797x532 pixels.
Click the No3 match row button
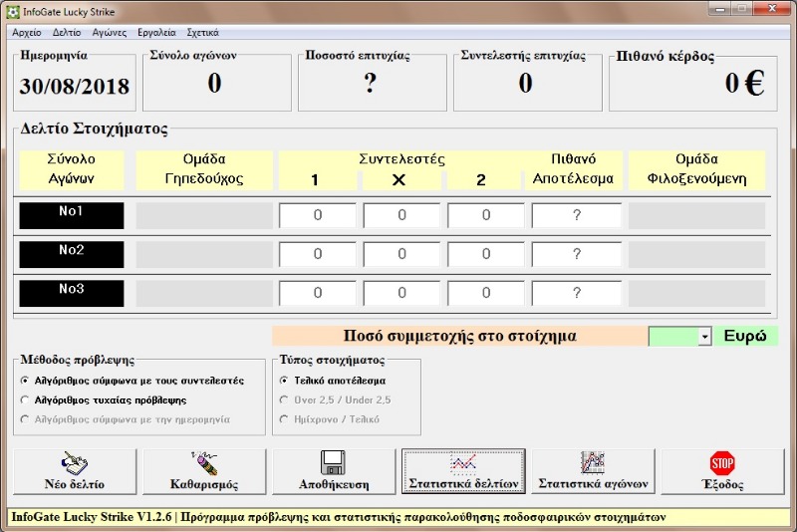pyautogui.click(x=72, y=293)
